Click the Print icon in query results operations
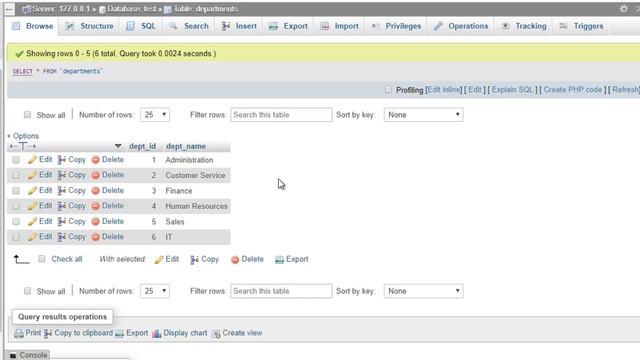The height and width of the screenshot is (360, 640). click(x=19, y=333)
